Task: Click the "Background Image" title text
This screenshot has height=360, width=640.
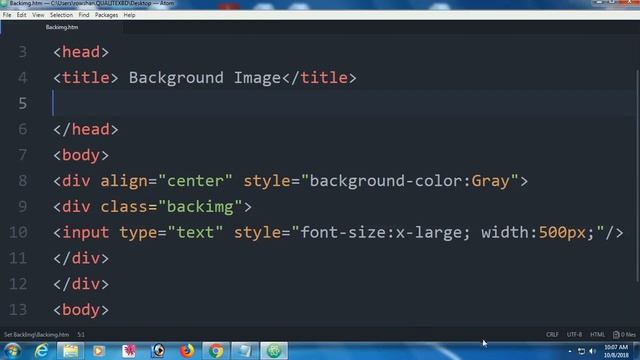Action: click(x=205, y=78)
